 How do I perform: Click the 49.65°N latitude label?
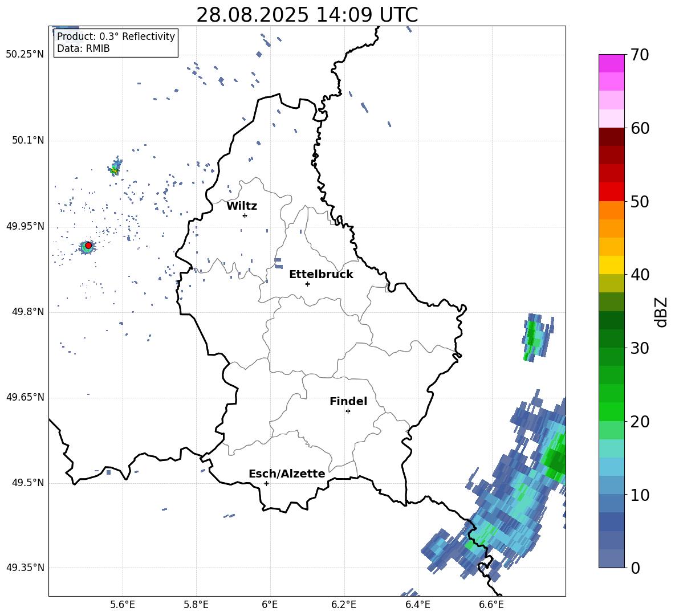pos(25,397)
